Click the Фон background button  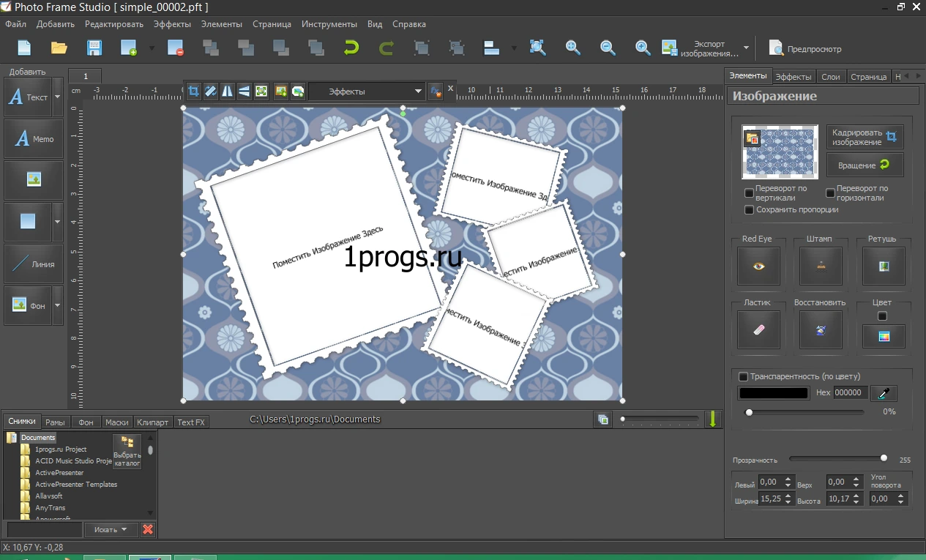point(28,306)
